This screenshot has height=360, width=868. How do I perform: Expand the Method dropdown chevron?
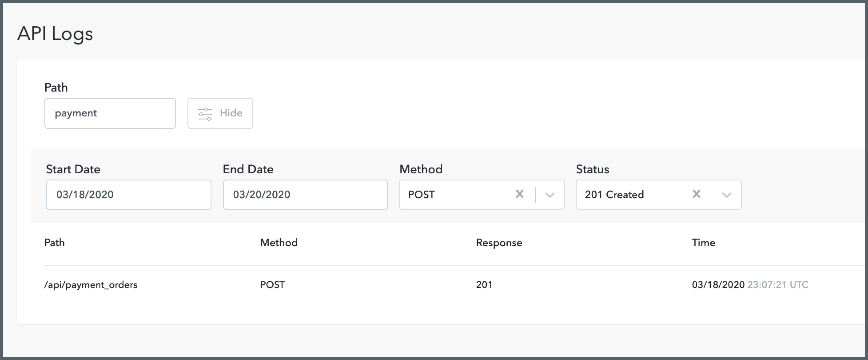point(550,195)
